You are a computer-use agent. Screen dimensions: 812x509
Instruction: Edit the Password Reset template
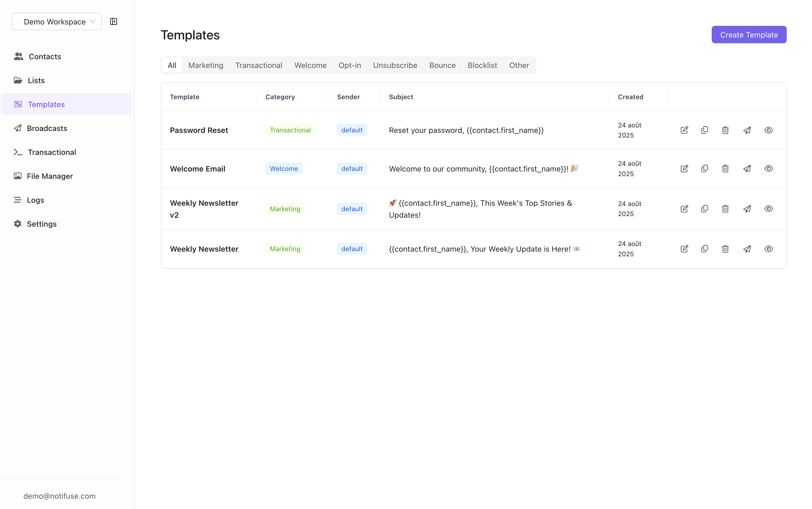(x=684, y=130)
